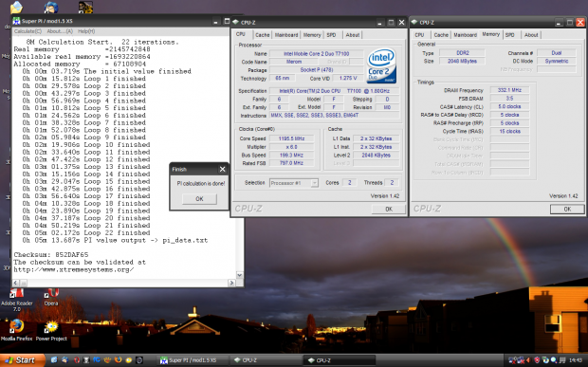Click OK in the right CPU-Z Memory window
The image size is (588, 367).
pos(567,210)
